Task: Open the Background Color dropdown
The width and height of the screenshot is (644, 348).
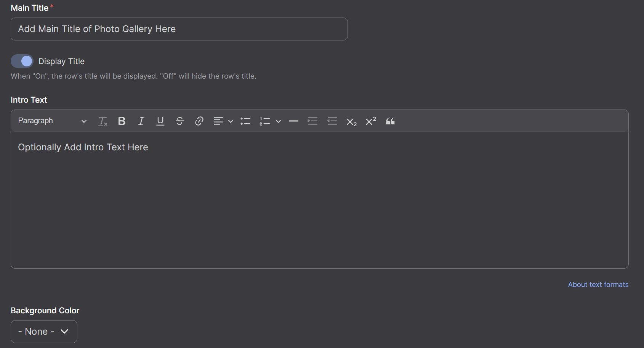Action: (44, 332)
